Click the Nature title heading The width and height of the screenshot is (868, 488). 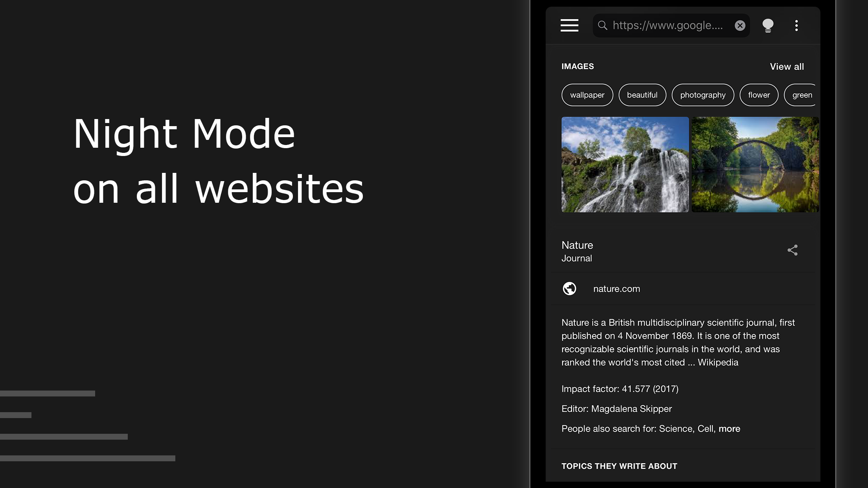577,245
